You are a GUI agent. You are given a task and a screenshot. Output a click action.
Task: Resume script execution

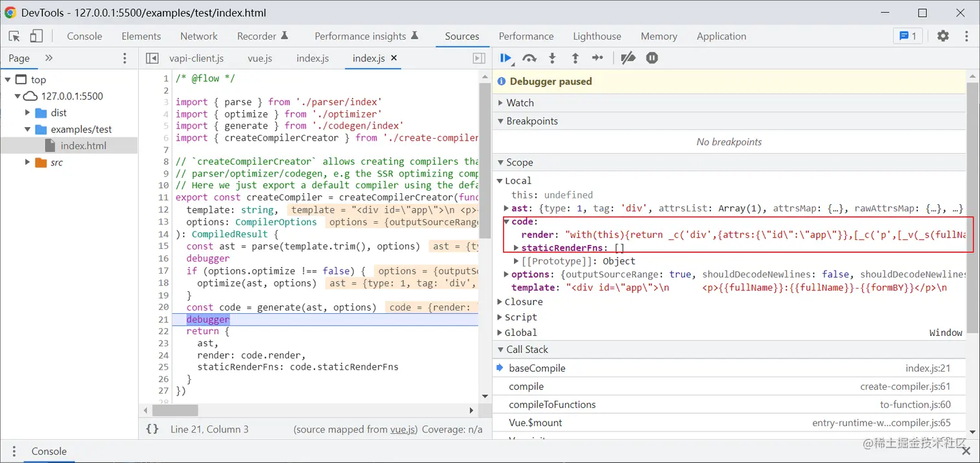pyautogui.click(x=506, y=58)
